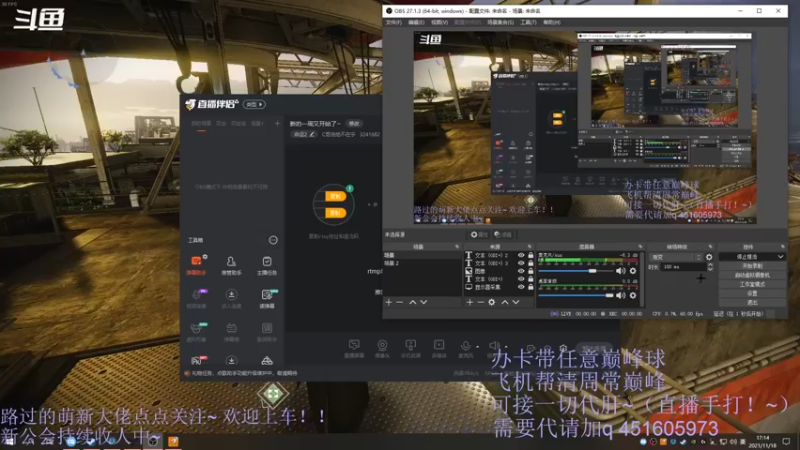Select 场景 2 in OBS scenes list

[x=421, y=263]
